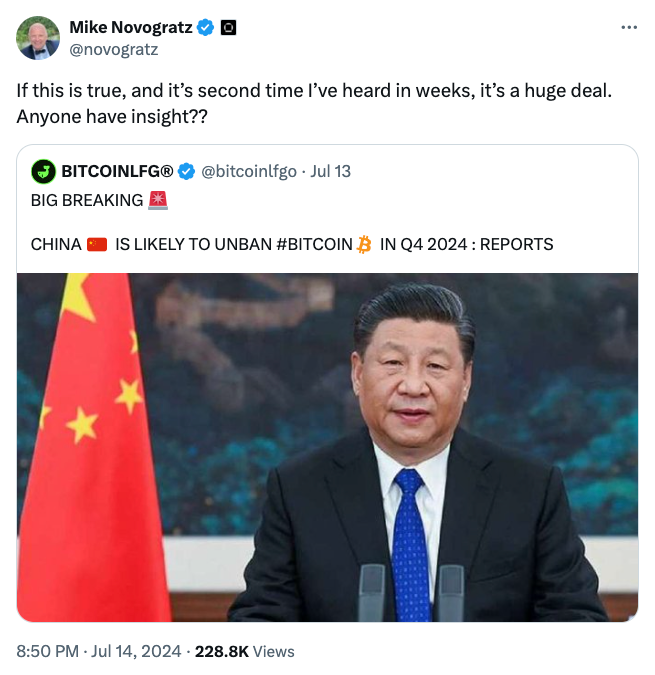The height and width of the screenshot is (675, 655).
Task: Open the quoted tweet's photo with flag
Action: coord(328,447)
